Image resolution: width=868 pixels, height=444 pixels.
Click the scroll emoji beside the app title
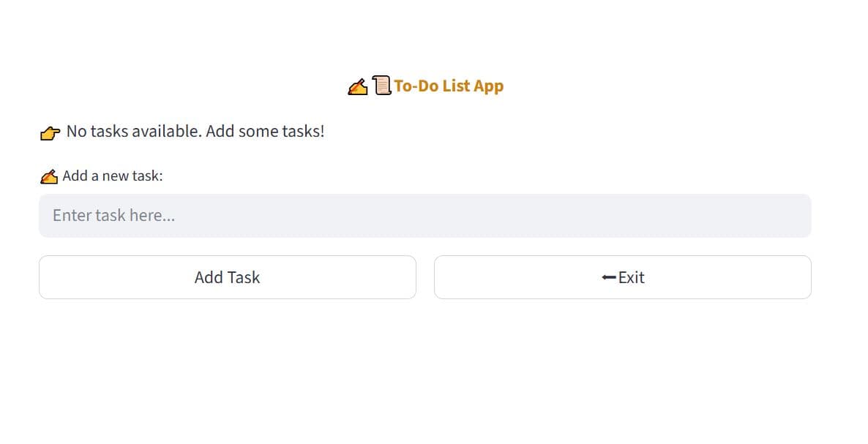(382, 86)
